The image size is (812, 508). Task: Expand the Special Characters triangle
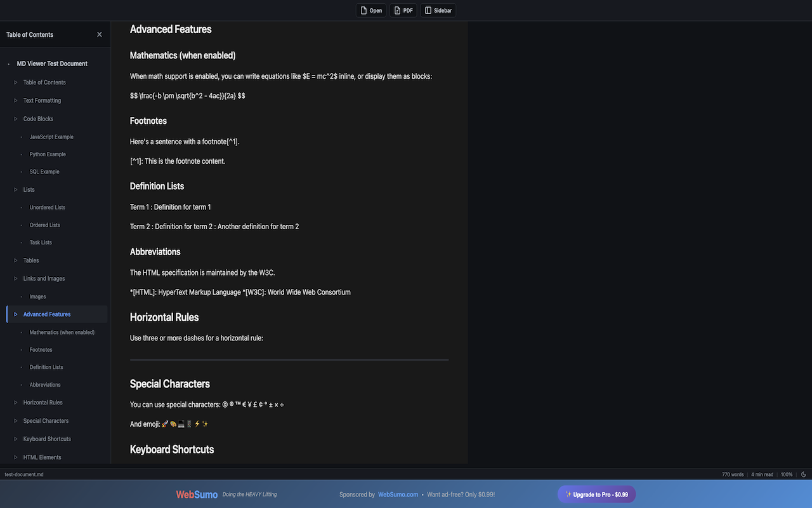click(x=16, y=420)
